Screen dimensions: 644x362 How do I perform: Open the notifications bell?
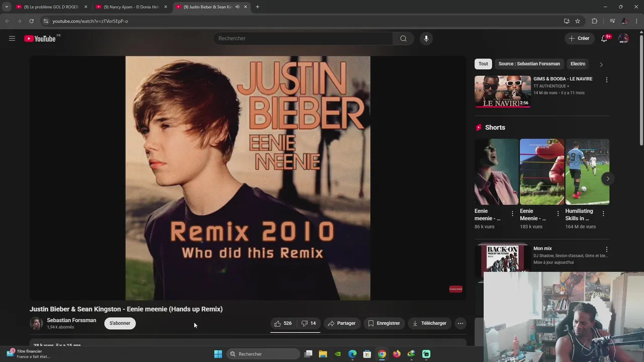604,38
